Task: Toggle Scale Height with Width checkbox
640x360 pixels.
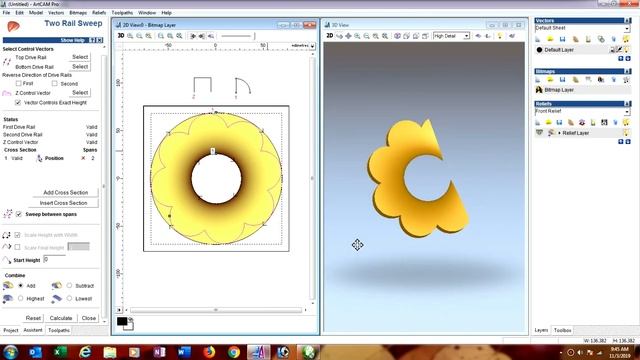Action: click(x=18, y=235)
